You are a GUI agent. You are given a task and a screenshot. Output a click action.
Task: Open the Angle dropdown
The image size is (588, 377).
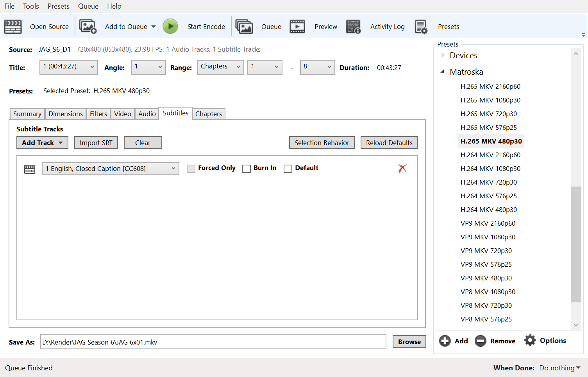[148, 67]
